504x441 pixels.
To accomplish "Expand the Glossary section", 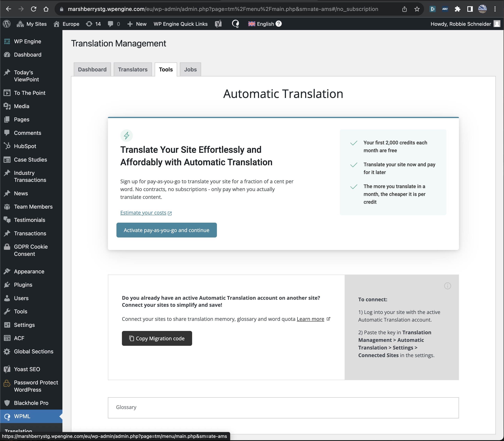I will [x=283, y=407].
